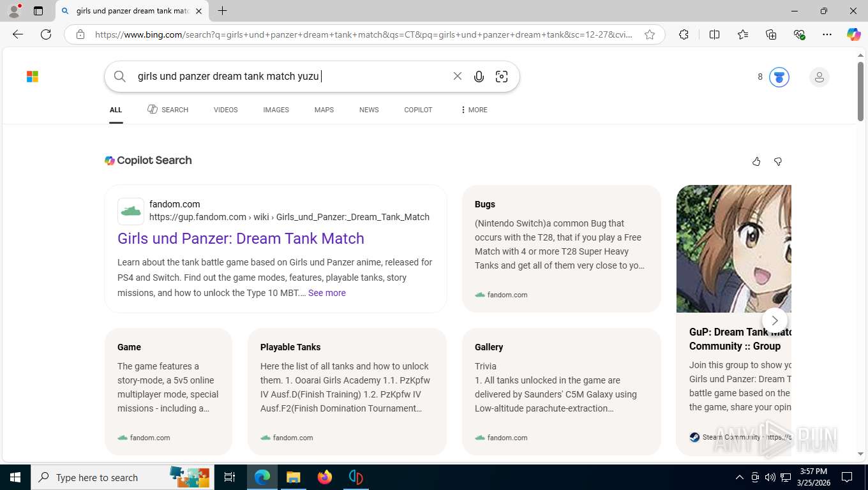Open the Windows Start menu
The width and height of the screenshot is (868, 490).
(x=15, y=477)
